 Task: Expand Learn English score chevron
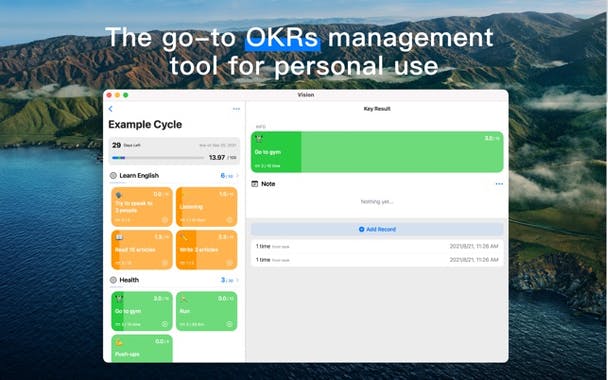click(237, 176)
